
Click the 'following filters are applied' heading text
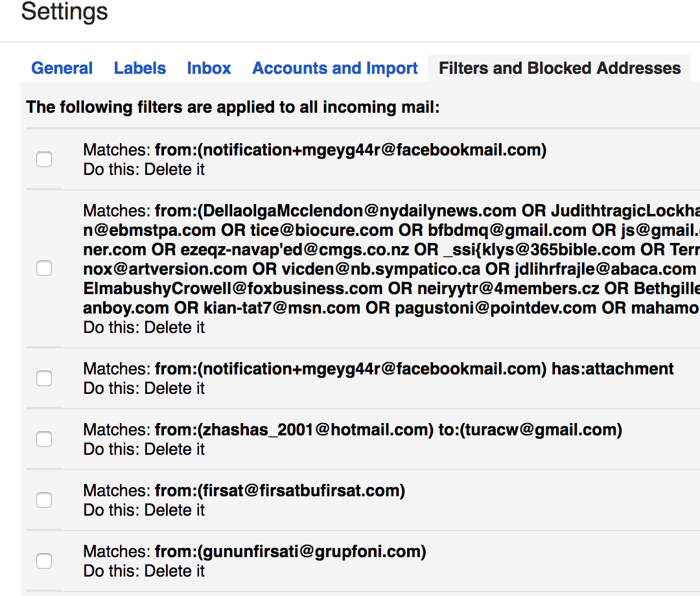(x=233, y=107)
